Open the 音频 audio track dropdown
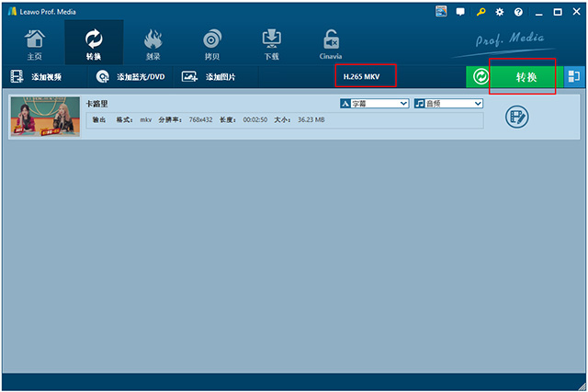Image resolution: width=588 pixels, height=392 pixels. [x=448, y=104]
